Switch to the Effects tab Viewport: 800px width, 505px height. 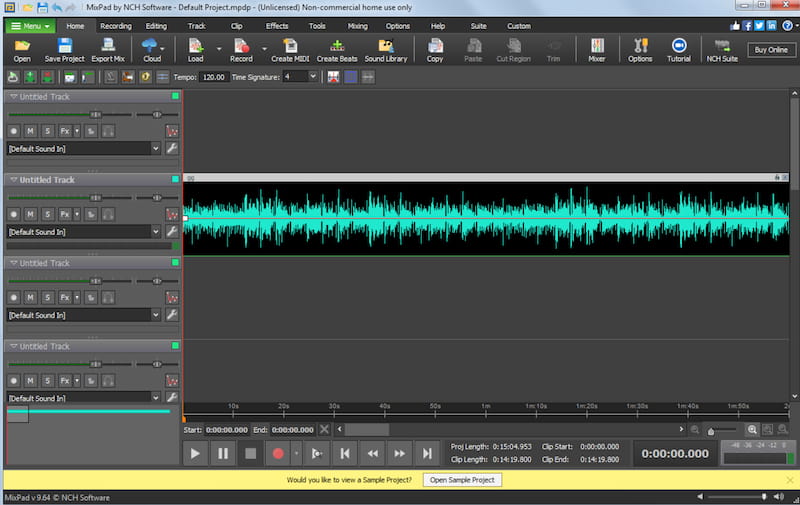(x=277, y=25)
